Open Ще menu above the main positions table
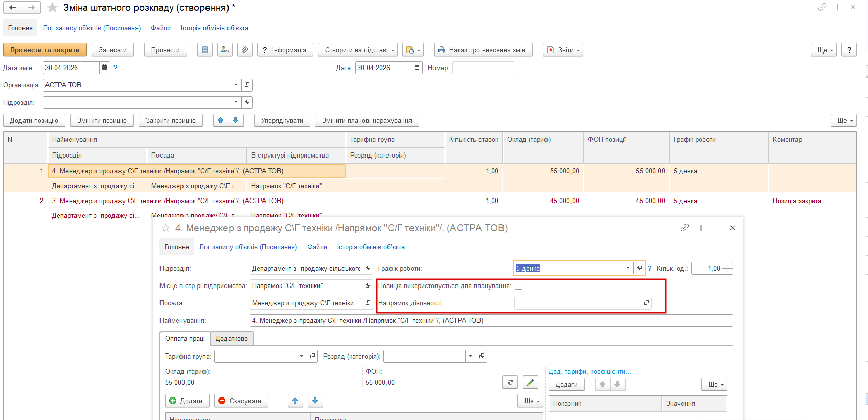The width and height of the screenshot is (868, 420). [843, 120]
